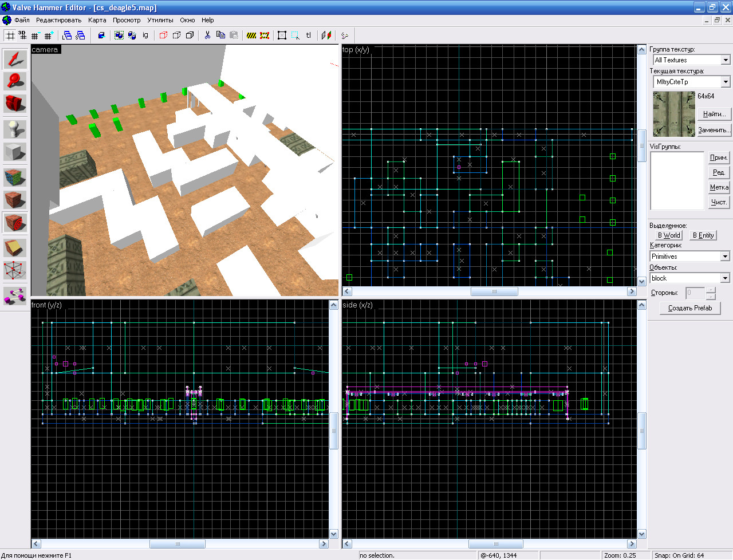Toggle the 2D grid display

pyautogui.click(x=10, y=36)
